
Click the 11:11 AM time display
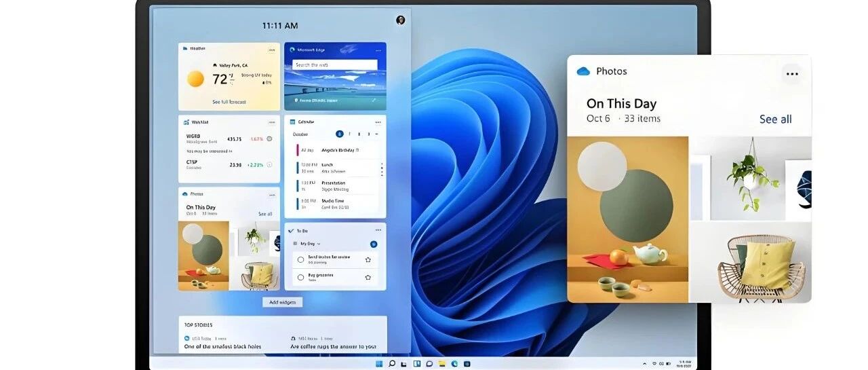point(280,26)
